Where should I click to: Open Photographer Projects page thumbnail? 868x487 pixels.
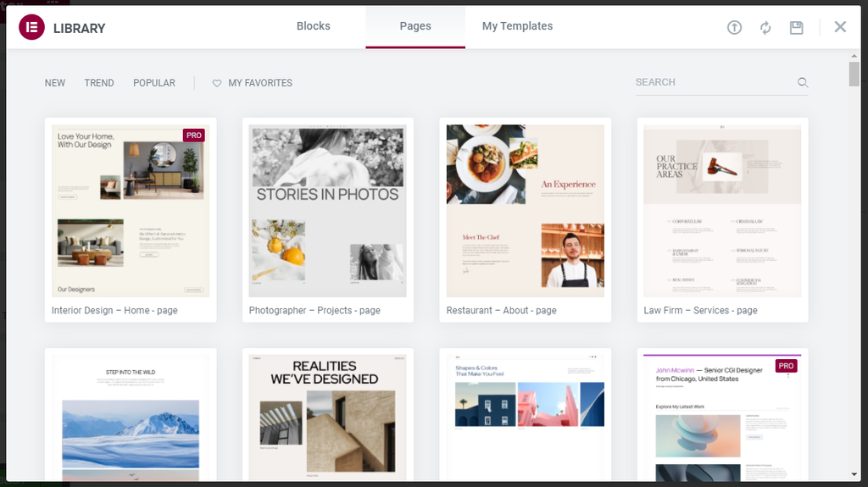click(327, 211)
